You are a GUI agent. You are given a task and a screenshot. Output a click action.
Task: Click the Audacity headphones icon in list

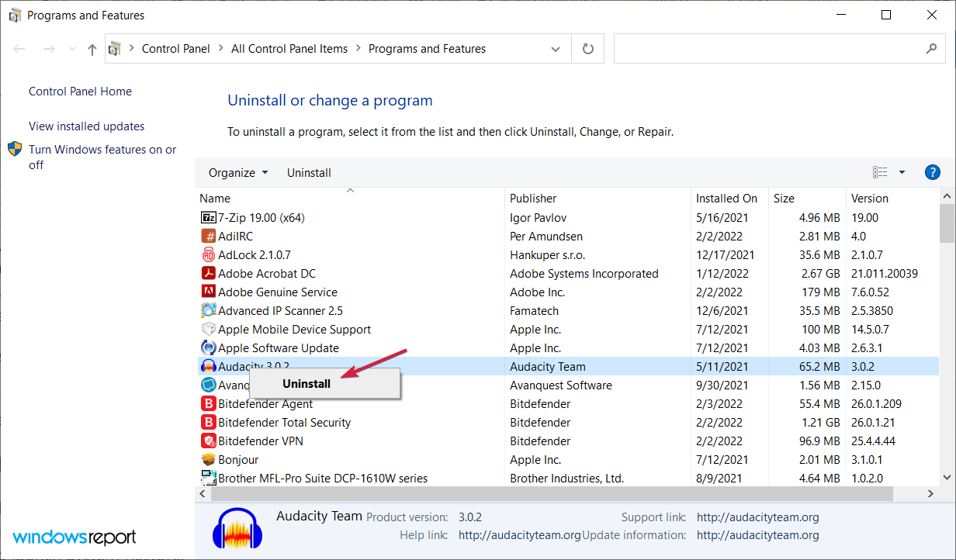(x=208, y=367)
